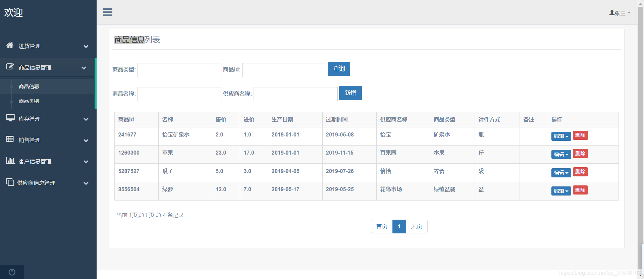Click the scrollbar down arrow

click(x=640, y=276)
